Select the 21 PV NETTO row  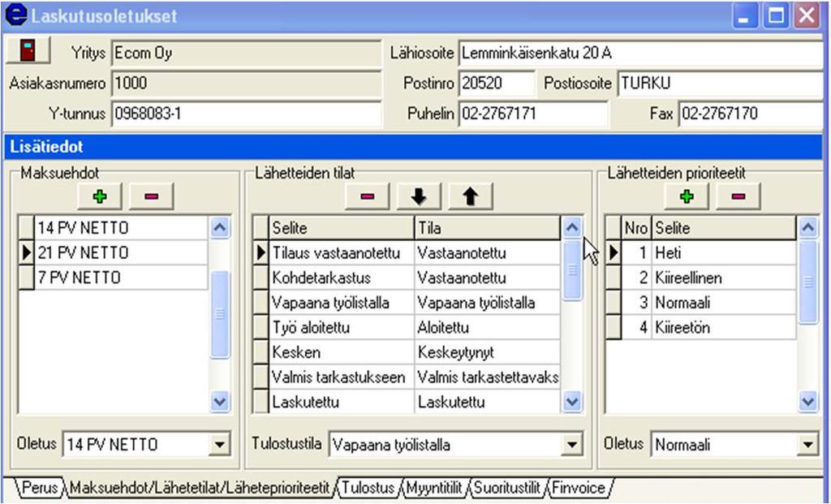[121, 252]
